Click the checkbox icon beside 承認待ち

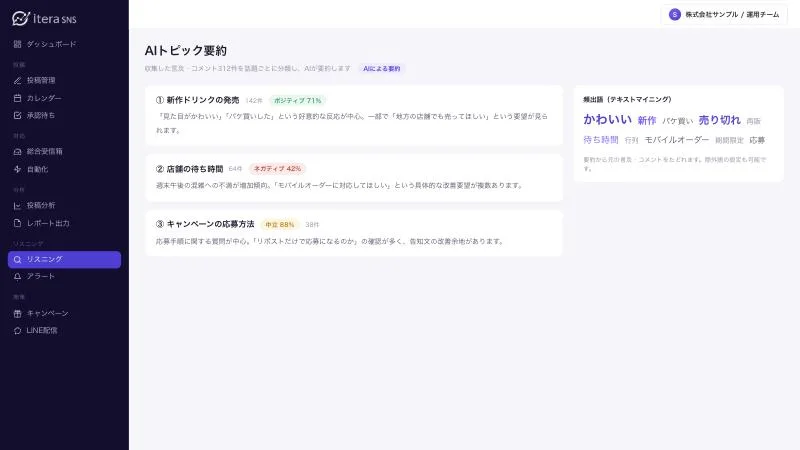click(x=17, y=115)
